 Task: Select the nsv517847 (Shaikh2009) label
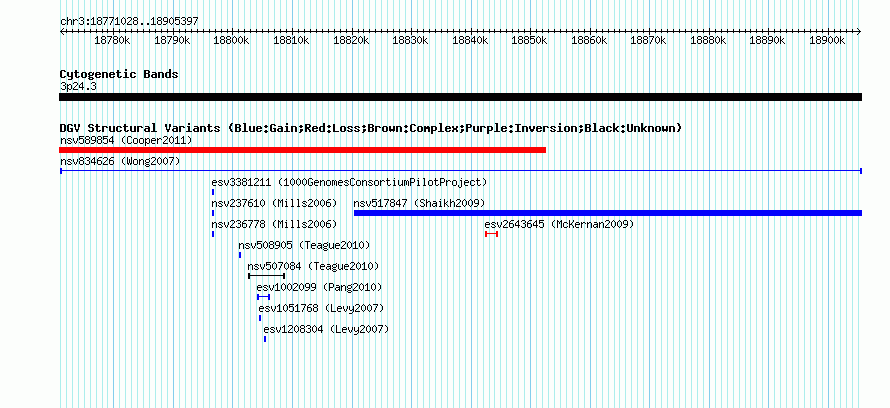[419, 203]
